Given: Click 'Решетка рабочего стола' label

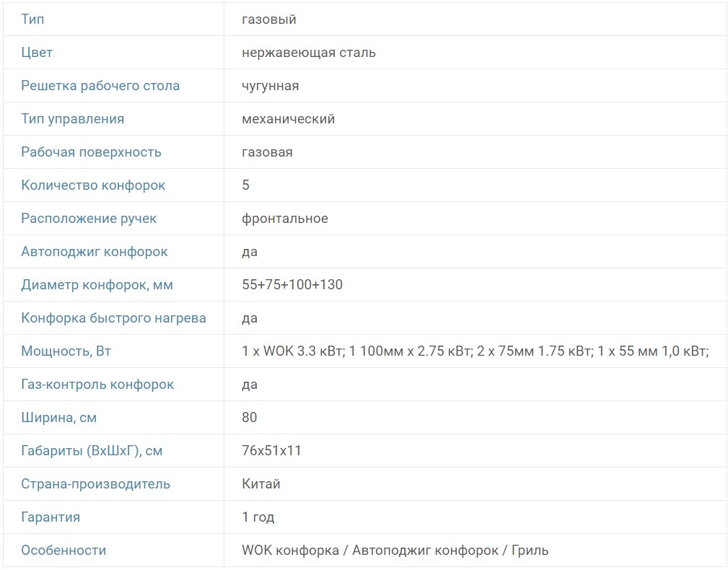Looking at the screenshot, I should [x=100, y=86].
